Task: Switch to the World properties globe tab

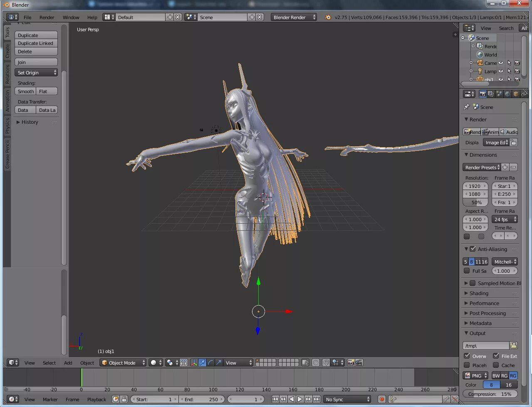Action: pyautogui.click(x=507, y=94)
